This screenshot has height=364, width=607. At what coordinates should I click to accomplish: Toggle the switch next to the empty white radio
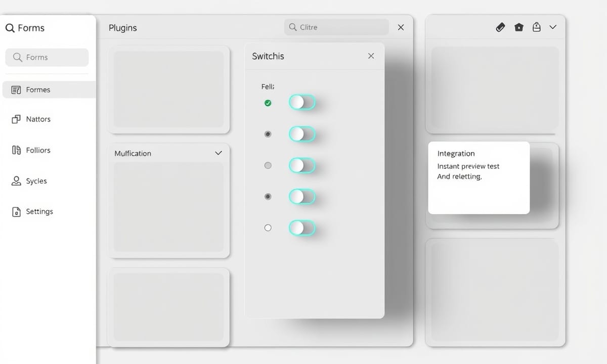302,228
